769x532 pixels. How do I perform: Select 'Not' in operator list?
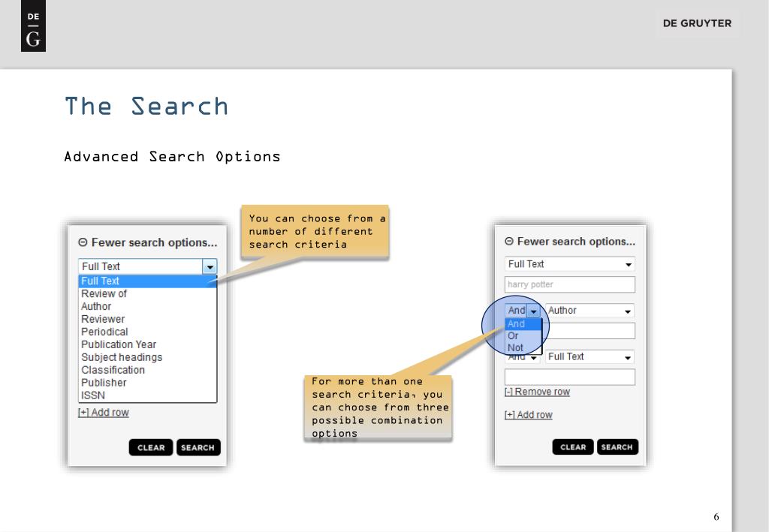523,348
